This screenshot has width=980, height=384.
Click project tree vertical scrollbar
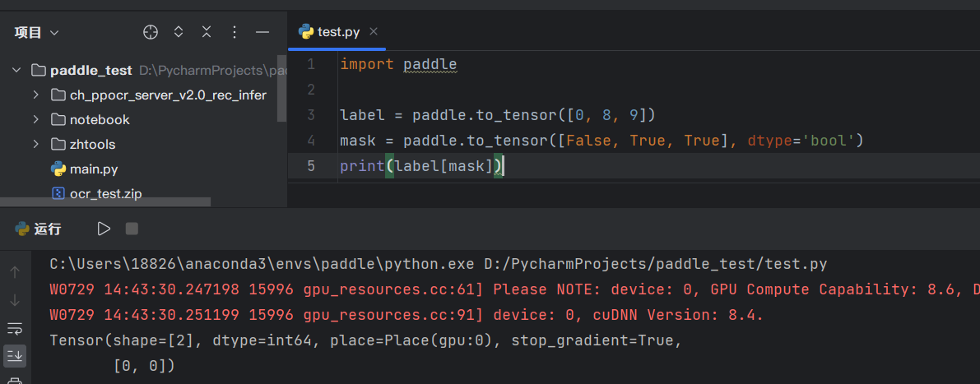pyautogui.click(x=282, y=88)
